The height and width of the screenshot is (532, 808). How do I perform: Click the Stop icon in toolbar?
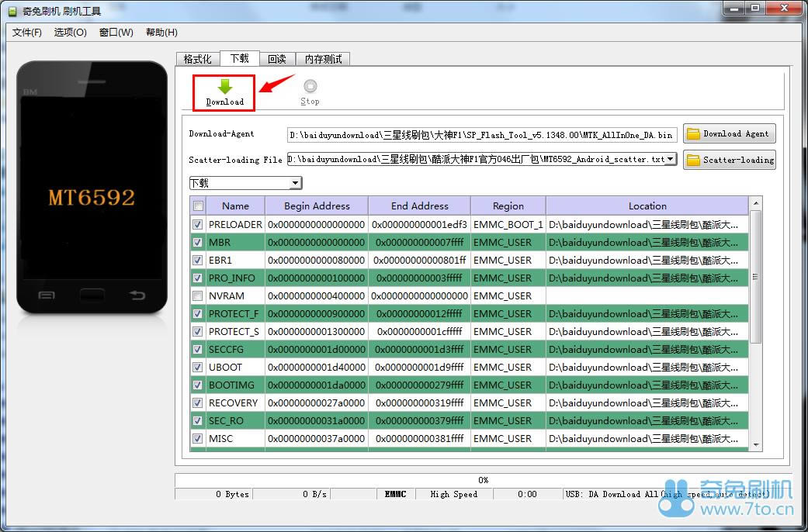310,87
